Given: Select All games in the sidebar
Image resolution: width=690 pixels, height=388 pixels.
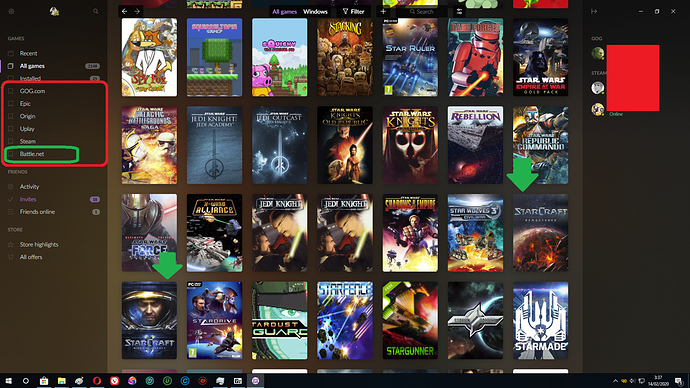Looking at the screenshot, I should [x=32, y=66].
